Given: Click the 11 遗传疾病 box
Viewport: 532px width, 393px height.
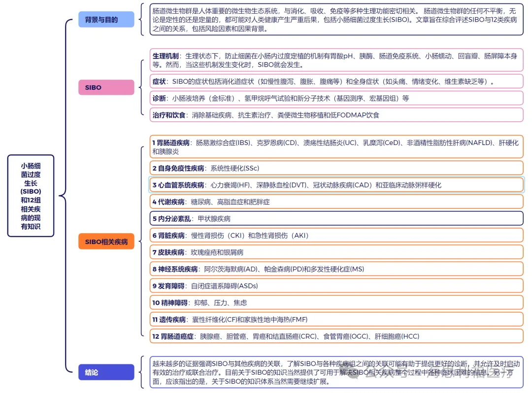Looking at the screenshot, I should point(336,320).
